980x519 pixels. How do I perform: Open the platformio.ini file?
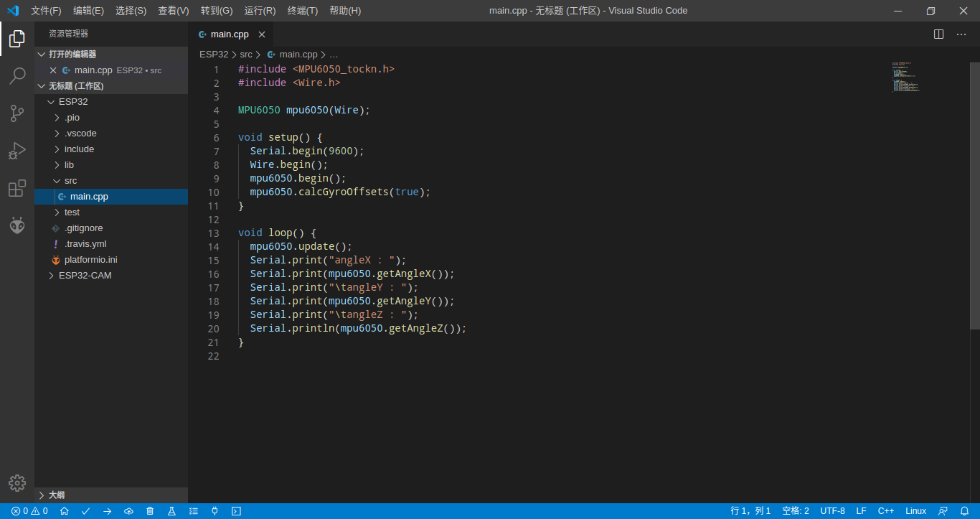[111, 260]
